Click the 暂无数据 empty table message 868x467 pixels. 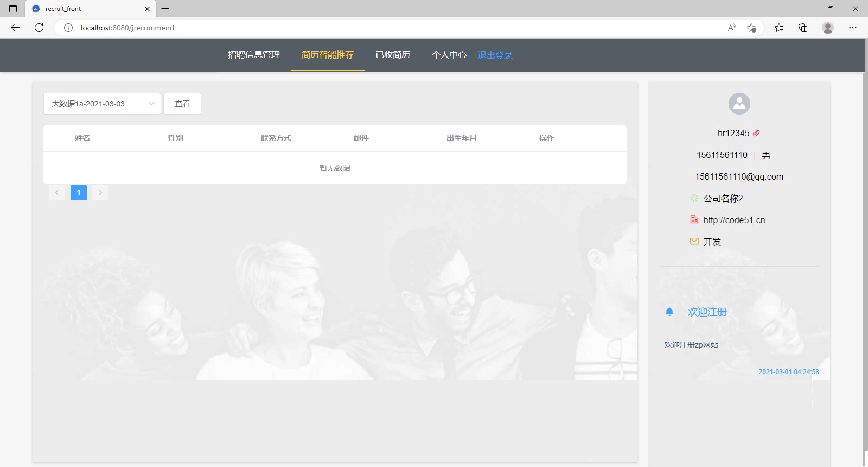pyautogui.click(x=335, y=168)
